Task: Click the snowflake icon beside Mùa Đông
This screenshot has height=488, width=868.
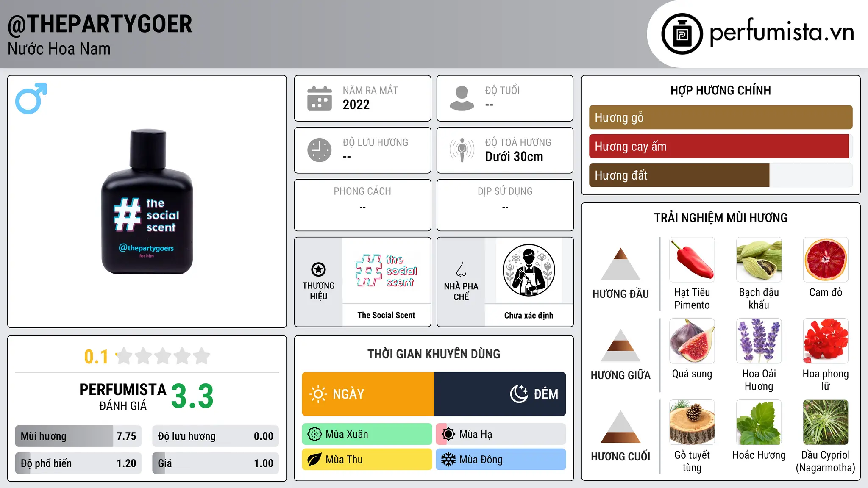Action: point(448,460)
